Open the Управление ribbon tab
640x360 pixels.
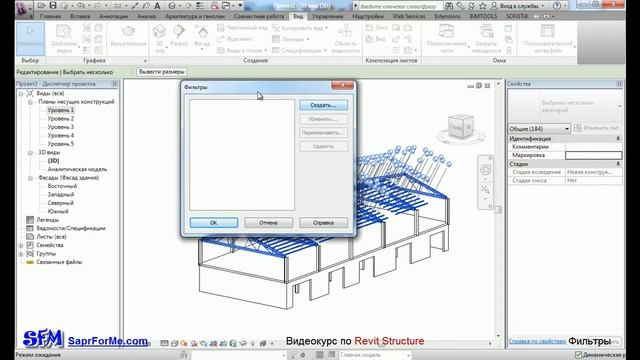[327, 16]
